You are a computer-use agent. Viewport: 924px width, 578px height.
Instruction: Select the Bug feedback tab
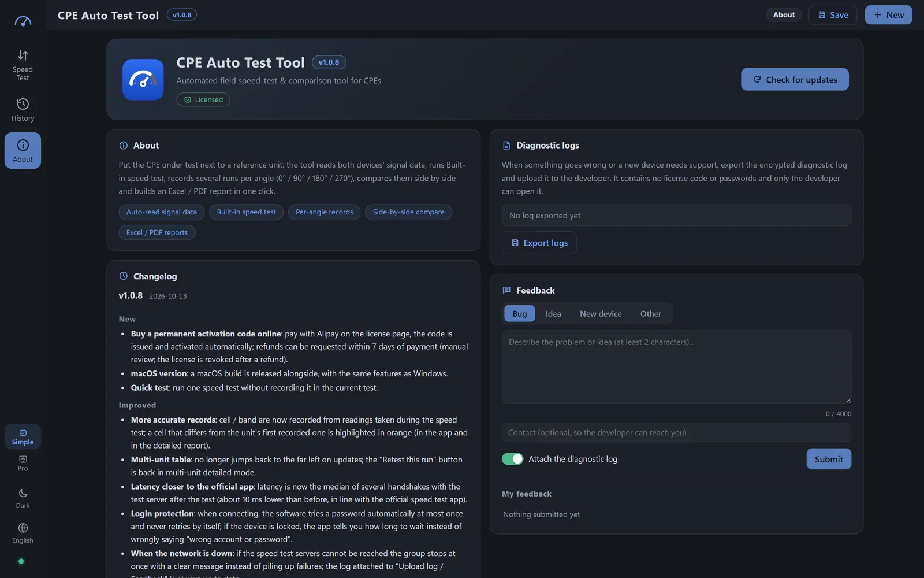tap(520, 313)
